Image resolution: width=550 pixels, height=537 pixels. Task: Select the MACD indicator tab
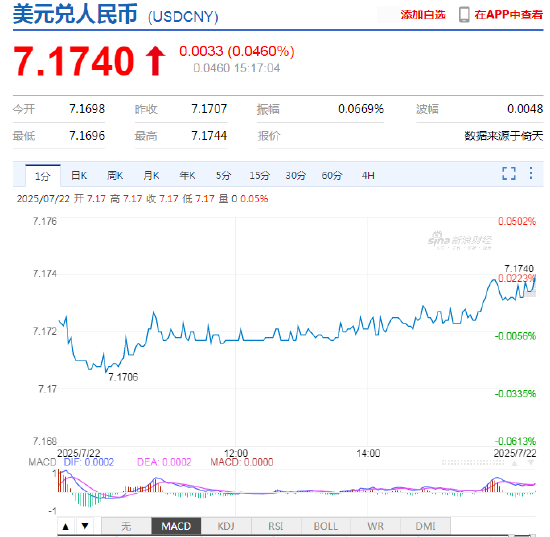click(176, 526)
